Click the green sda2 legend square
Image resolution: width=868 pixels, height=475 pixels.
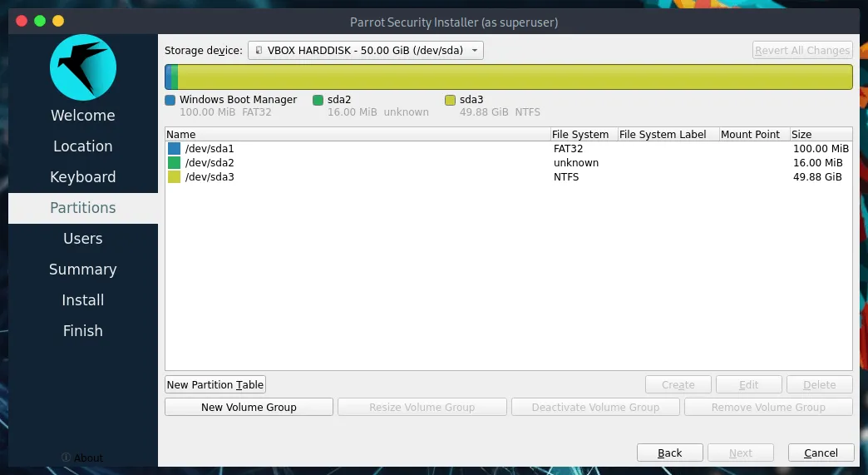[x=318, y=100]
